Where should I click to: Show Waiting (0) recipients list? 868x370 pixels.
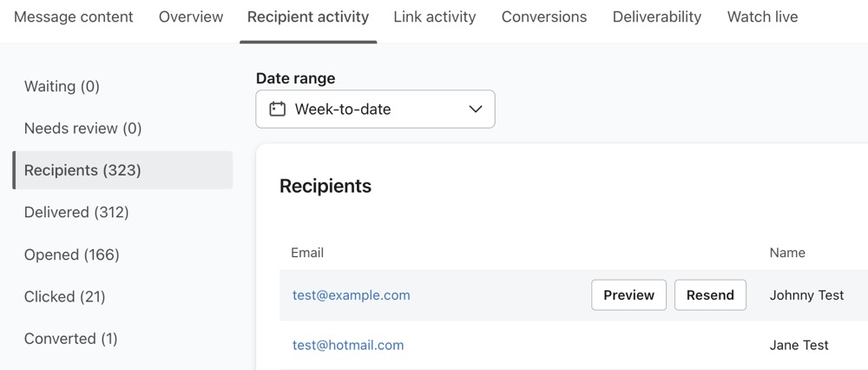pos(62,86)
